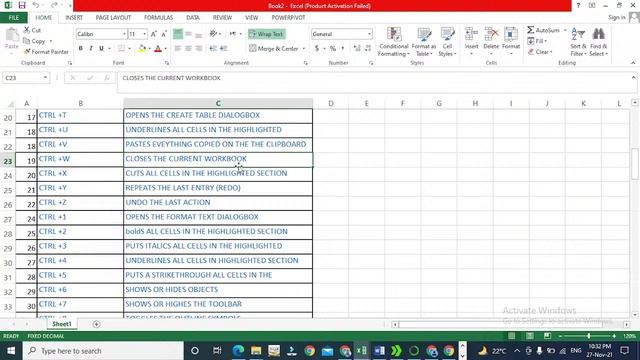Toggle Wrap Text
The width and height of the screenshot is (640, 360).
tap(267, 34)
